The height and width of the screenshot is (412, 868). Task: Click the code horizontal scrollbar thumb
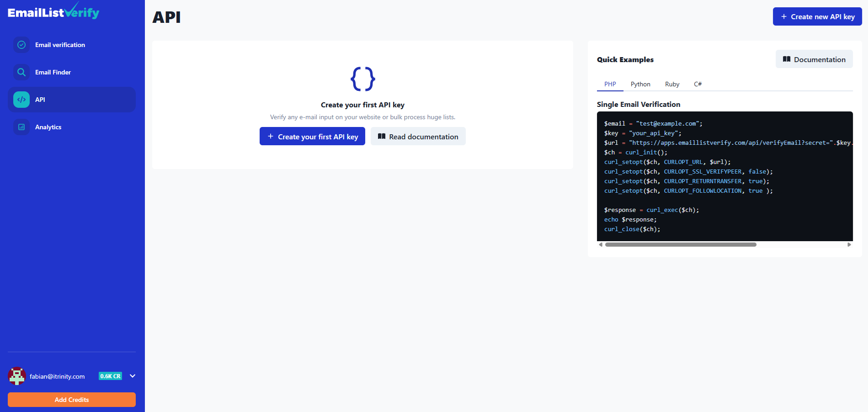point(681,244)
